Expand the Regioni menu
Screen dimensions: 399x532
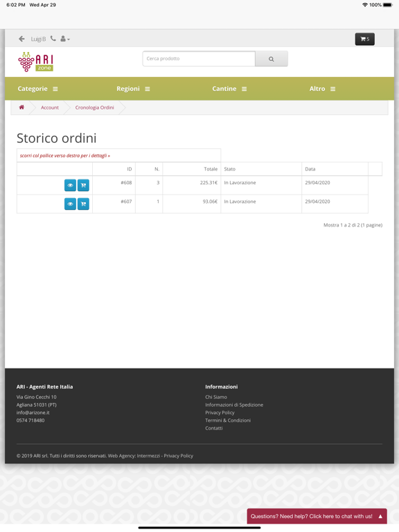133,89
